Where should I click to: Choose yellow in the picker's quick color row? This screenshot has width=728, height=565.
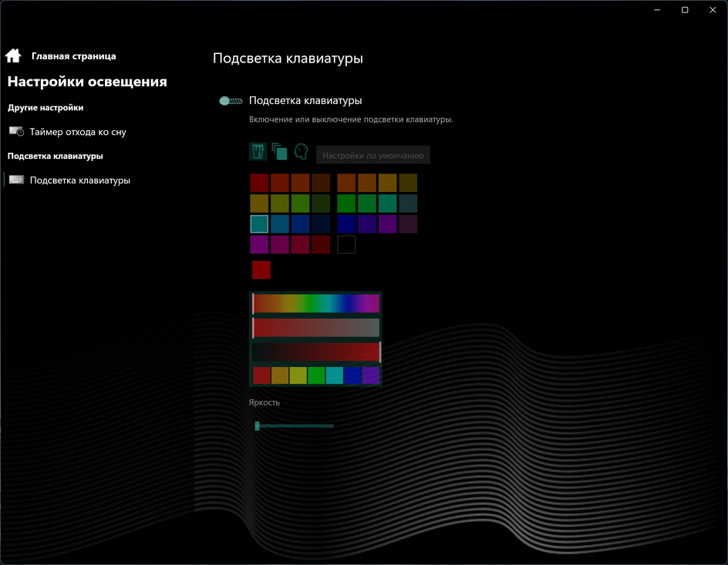click(298, 375)
